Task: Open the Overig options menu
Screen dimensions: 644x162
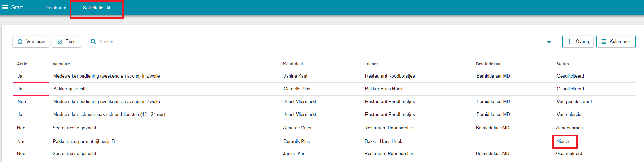Action: pos(578,42)
